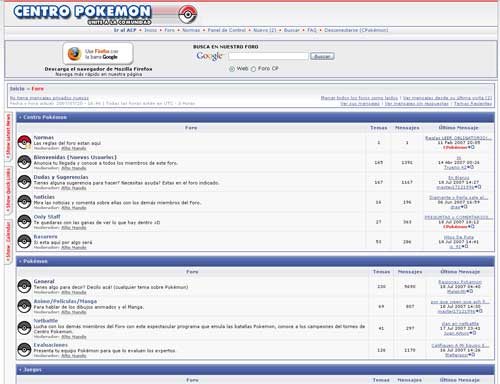This screenshot has height=384, width=500.
Task: Click the latest-post icon in Anime/Peliculas/Manga row
Action: tap(479, 311)
